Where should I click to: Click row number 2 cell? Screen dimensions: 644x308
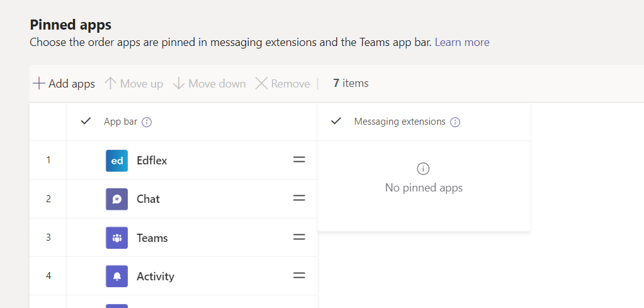point(48,199)
